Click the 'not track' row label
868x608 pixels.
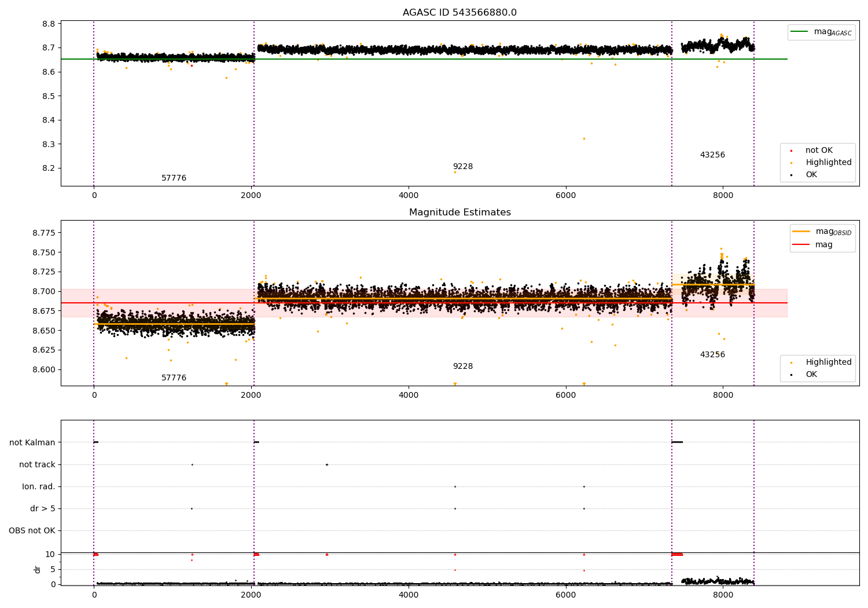37,465
